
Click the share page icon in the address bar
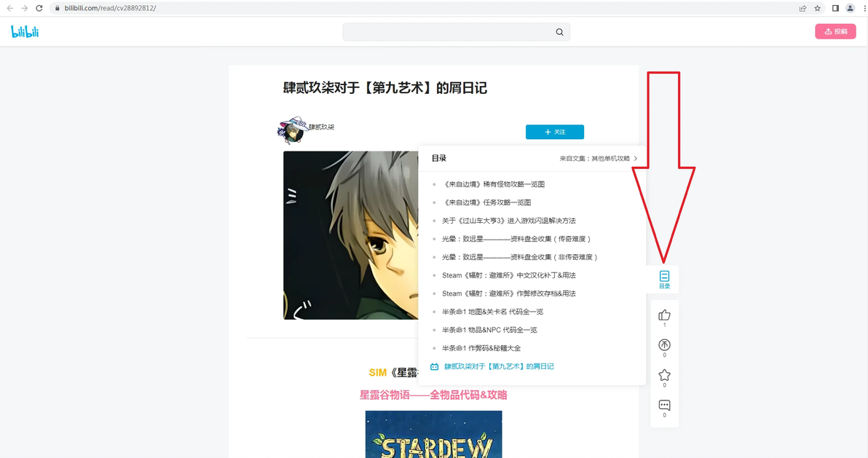(802, 8)
